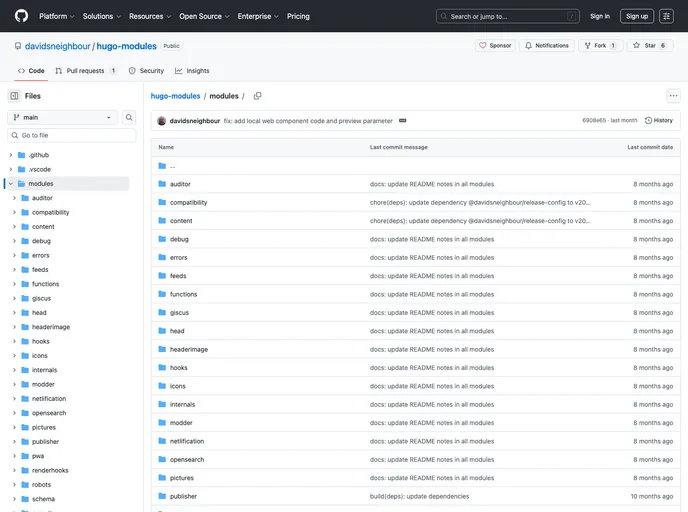Sponsor the repository via the heart button
Image resolution: width=688 pixels, height=512 pixels.
pyautogui.click(x=495, y=46)
